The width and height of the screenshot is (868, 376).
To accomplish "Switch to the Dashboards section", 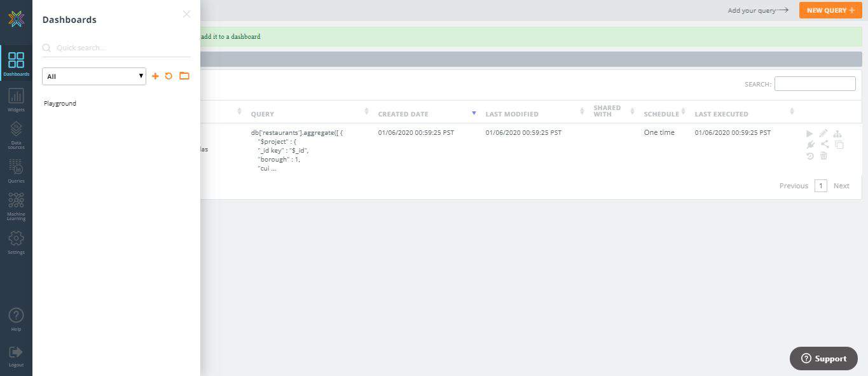I will point(16,62).
